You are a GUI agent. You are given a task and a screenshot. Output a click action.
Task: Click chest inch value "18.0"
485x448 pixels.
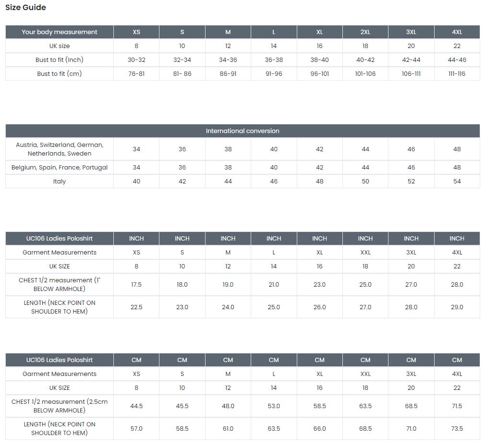[182, 285]
